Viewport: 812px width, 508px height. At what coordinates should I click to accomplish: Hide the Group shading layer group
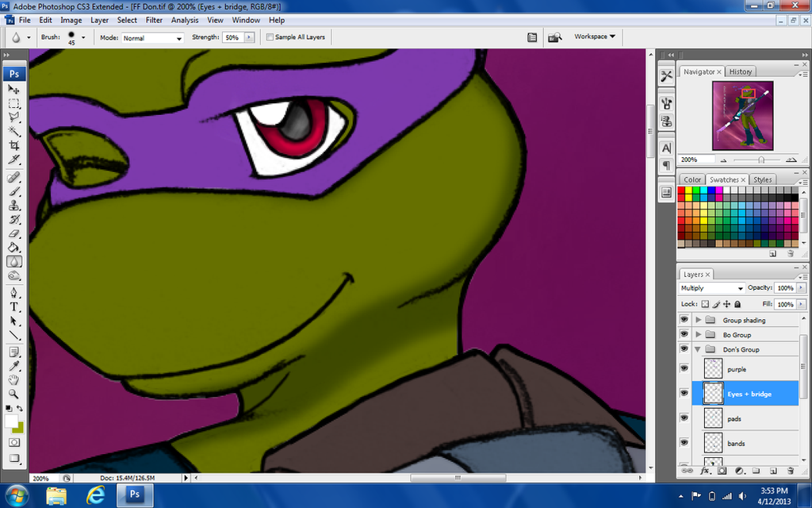[x=684, y=320]
